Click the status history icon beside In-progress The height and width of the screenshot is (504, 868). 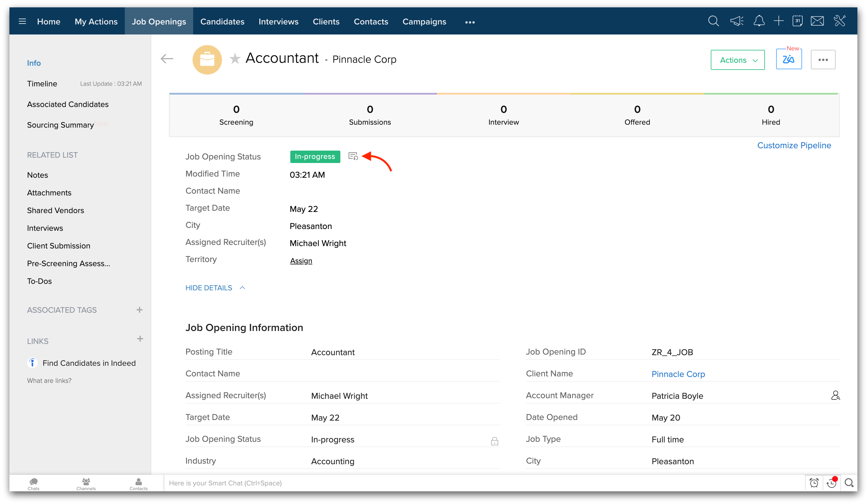click(x=353, y=157)
